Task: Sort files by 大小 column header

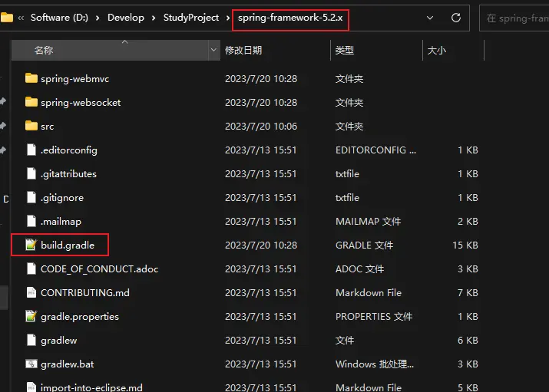Action: click(436, 50)
